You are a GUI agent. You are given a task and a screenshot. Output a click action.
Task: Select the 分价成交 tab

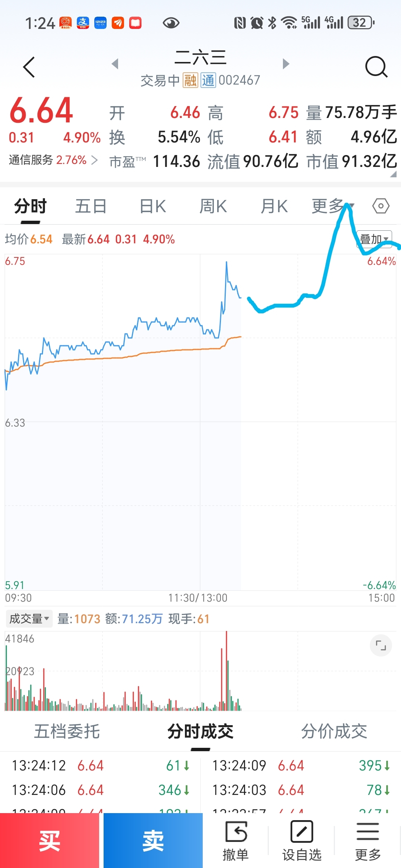point(334,731)
